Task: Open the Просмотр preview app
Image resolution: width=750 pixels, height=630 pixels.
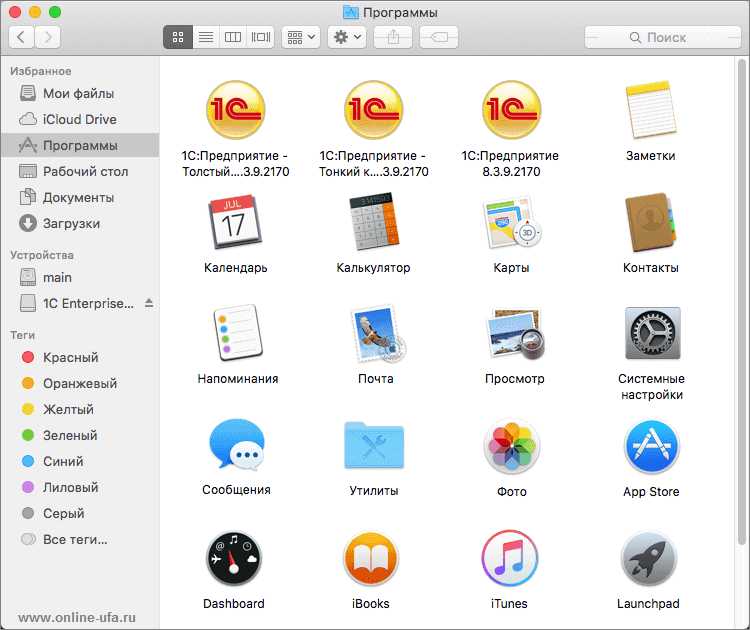Action: [515, 333]
